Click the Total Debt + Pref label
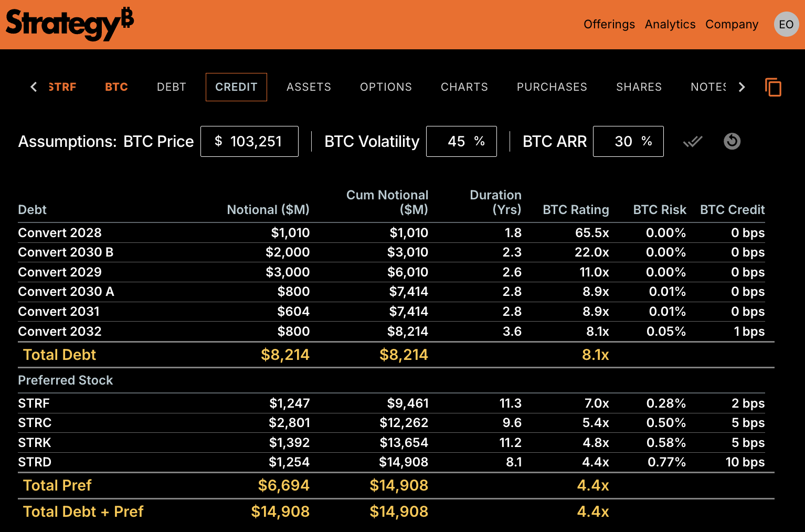This screenshot has height=532, width=805. [x=83, y=512]
